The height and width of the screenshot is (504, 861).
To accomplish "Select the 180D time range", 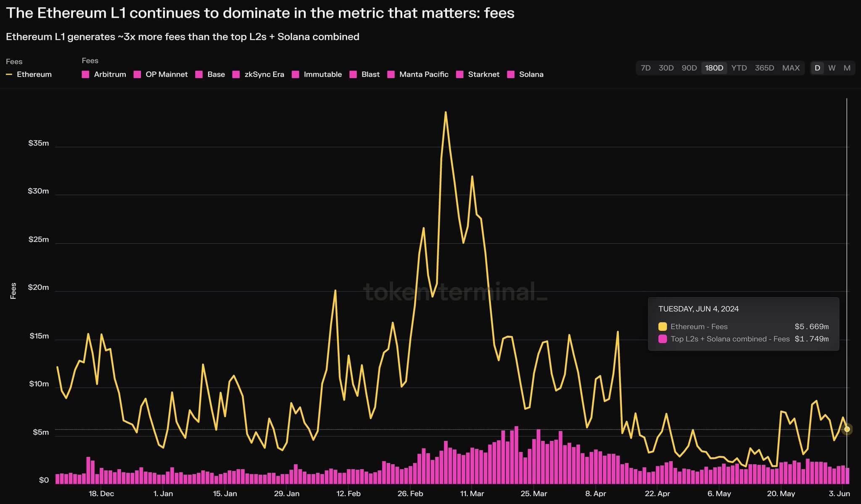I will [714, 68].
